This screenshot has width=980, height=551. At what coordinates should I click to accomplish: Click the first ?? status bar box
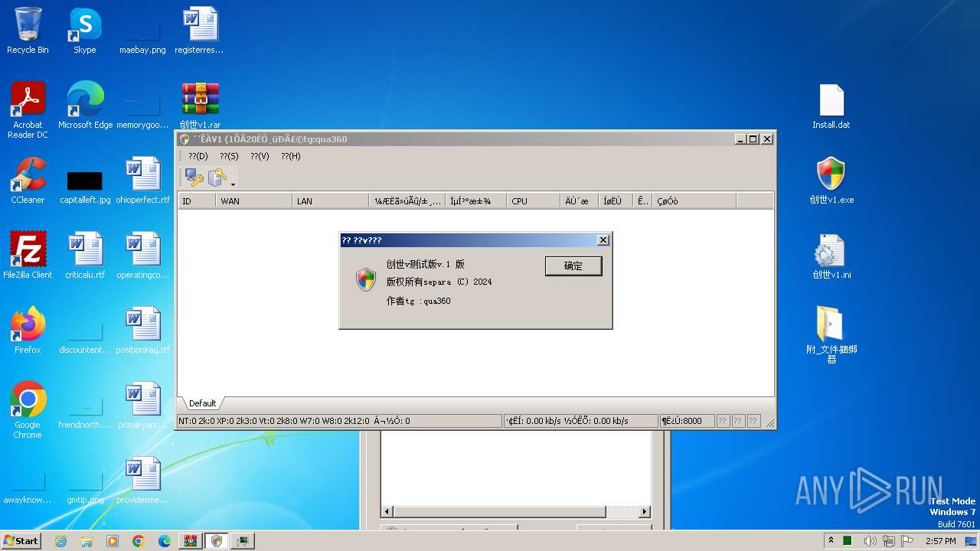[723, 421]
